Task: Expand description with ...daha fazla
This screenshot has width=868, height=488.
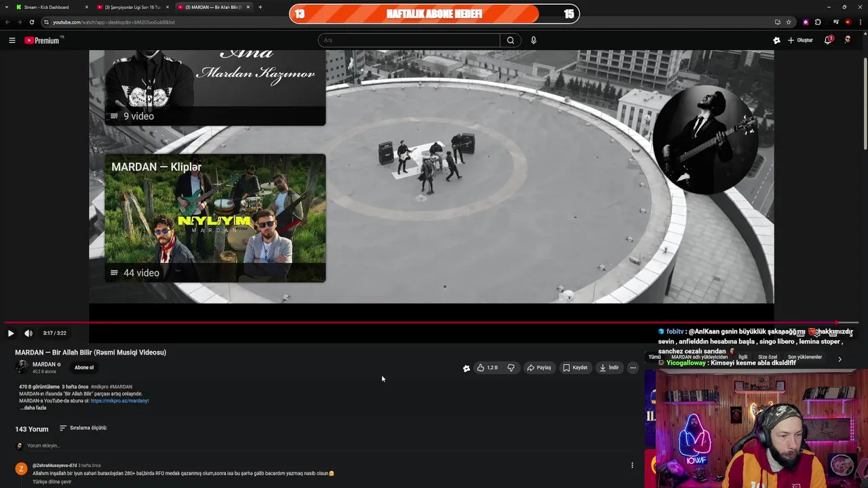Action: click(x=33, y=408)
